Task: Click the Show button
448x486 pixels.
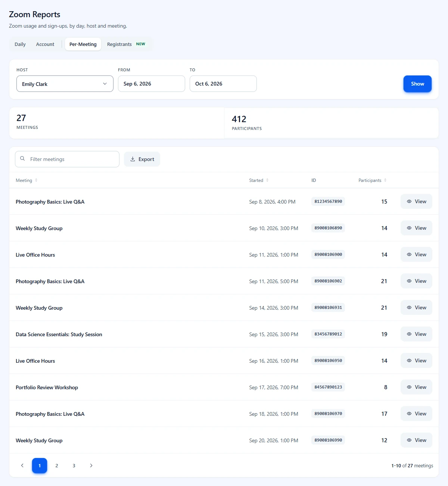Action: pyautogui.click(x=417, y=84)
